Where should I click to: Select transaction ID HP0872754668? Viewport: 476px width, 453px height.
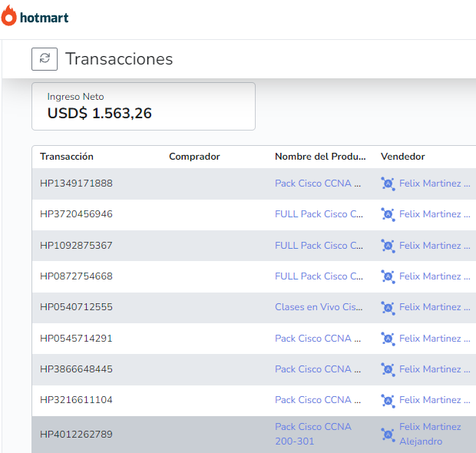[76, 276]
